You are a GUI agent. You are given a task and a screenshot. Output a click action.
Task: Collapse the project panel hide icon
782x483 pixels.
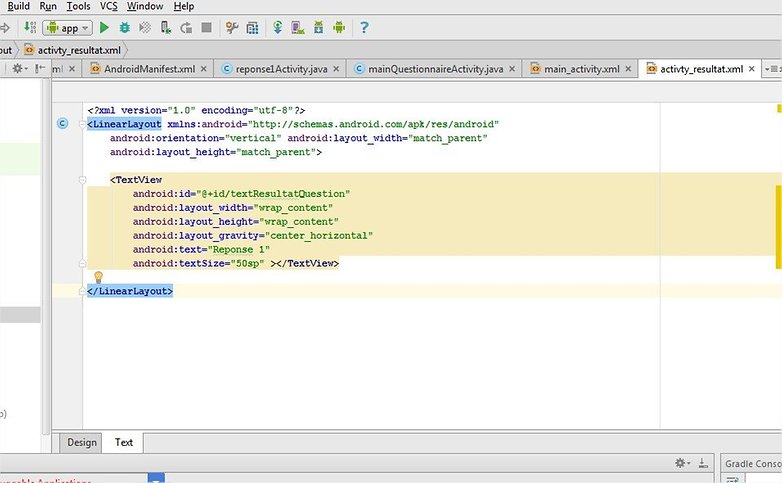pyautogui.click(x=40, y=69)
